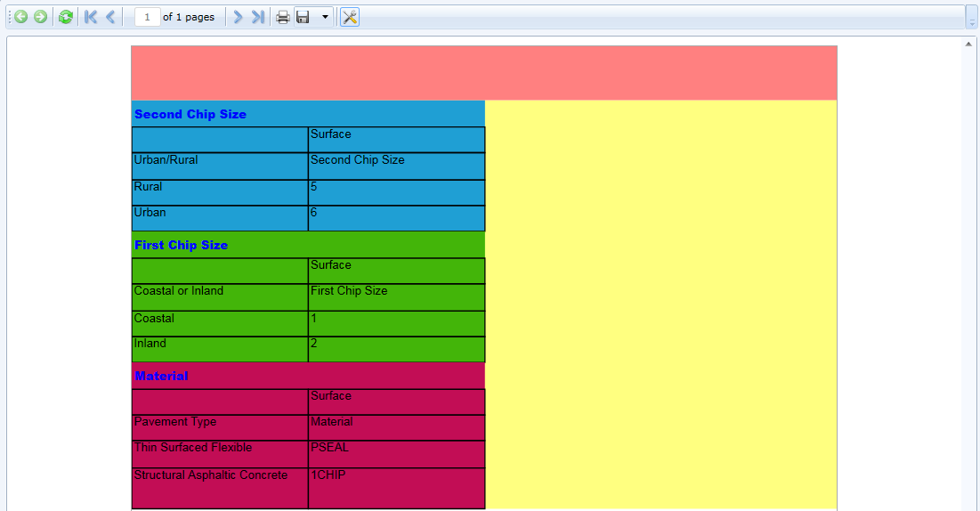Print the report
Viewport: 980px width, 511px height.
[x=283, y=17]
